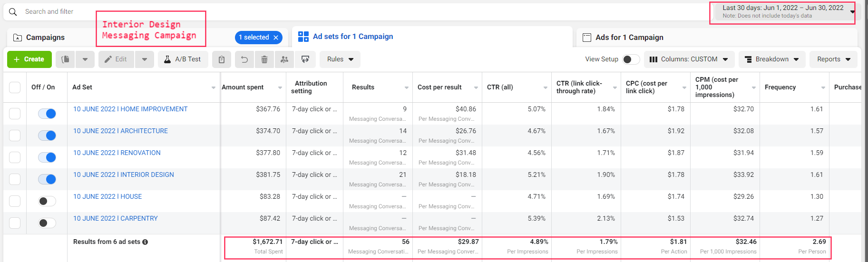
Task: Click the search magnifier icon
Action: coord(13,12)
